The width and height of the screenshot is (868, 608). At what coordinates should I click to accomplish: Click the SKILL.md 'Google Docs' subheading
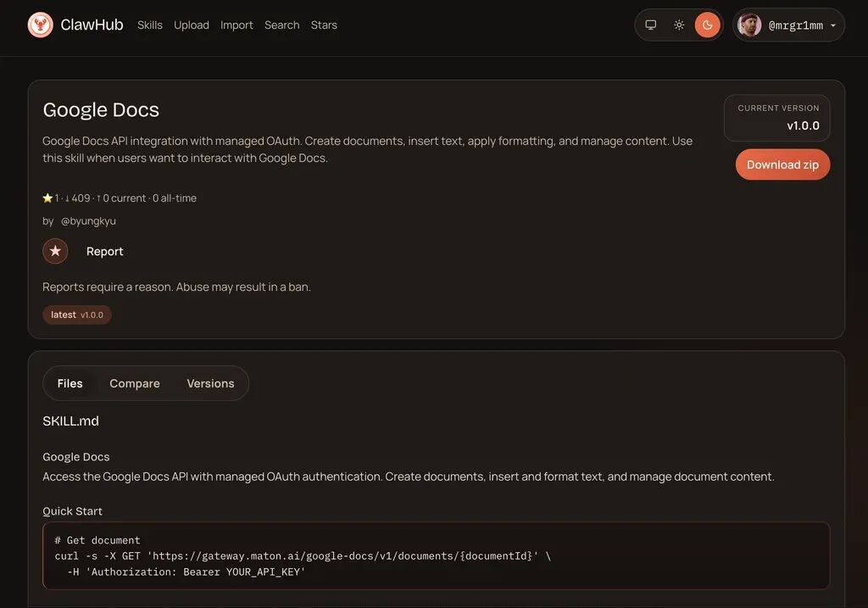click(x=75, y=457)
